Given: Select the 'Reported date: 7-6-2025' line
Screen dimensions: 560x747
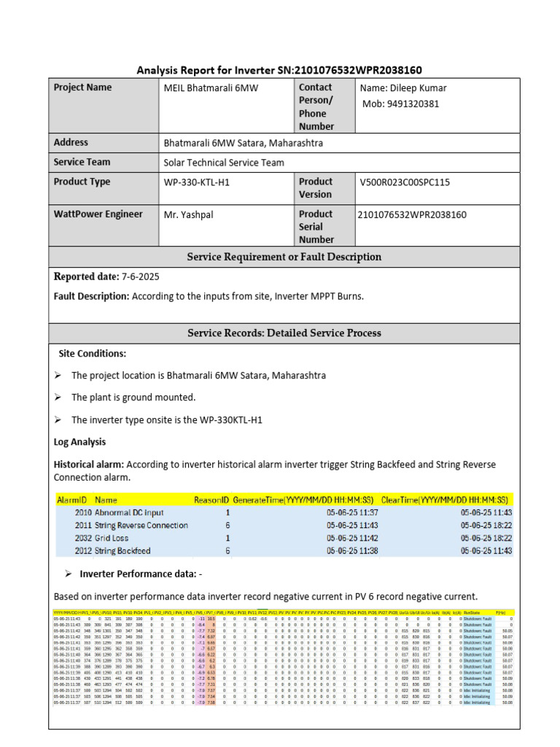Looking at the screenshot, I should [106, 276].
